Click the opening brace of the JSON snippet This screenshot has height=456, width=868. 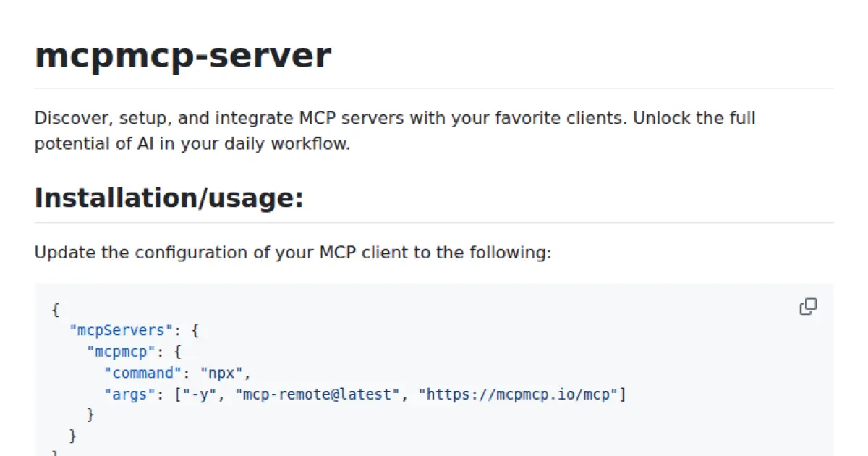tap(56, 310)
